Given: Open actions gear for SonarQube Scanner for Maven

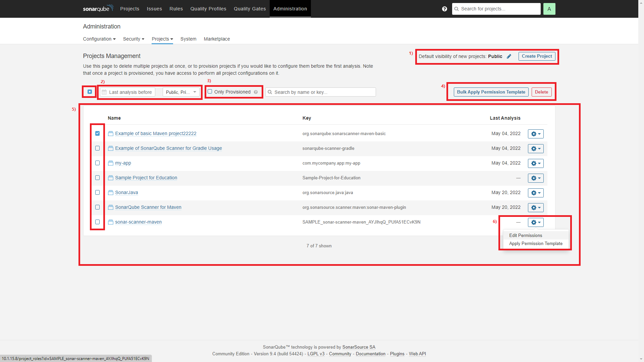Looking at the screenshot, I should point(536,208).
